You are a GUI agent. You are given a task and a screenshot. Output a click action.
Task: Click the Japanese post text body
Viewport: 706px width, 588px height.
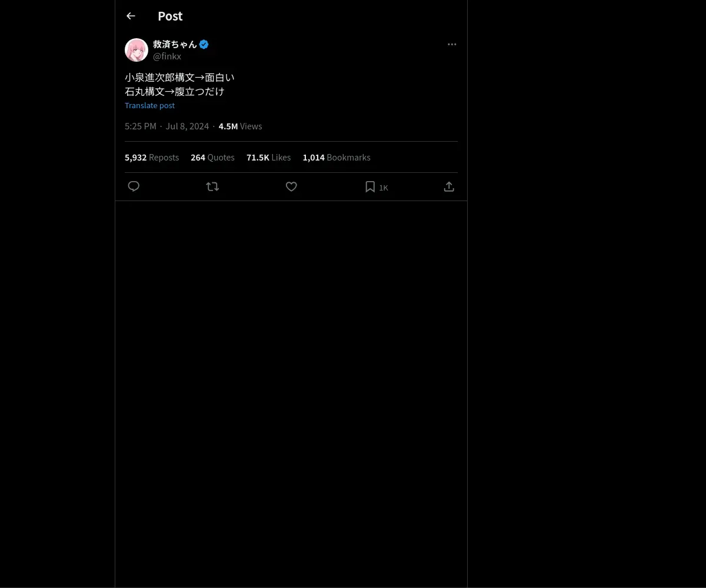[179, 84]
